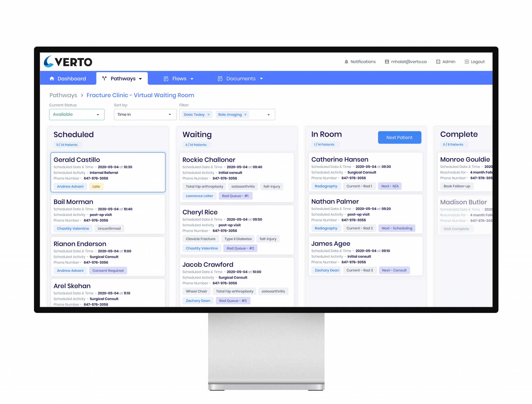Click the Documents tab icon

click(x=220, y=79)
